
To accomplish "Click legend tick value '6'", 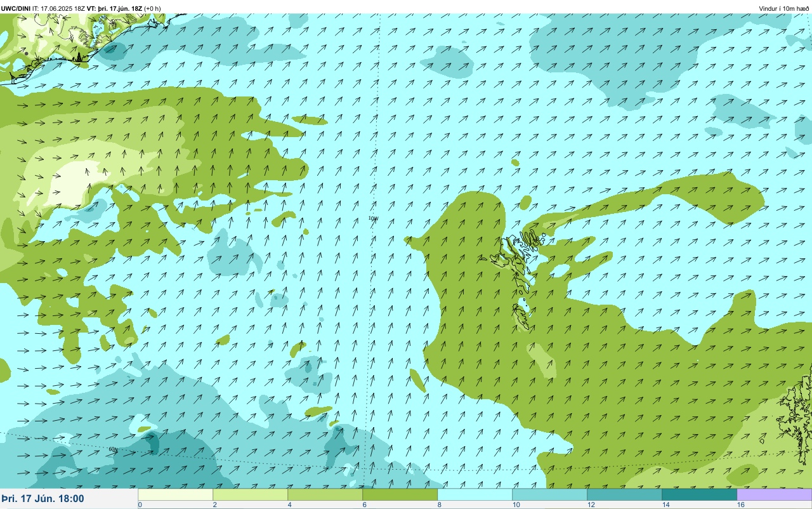I will [364, 505].
